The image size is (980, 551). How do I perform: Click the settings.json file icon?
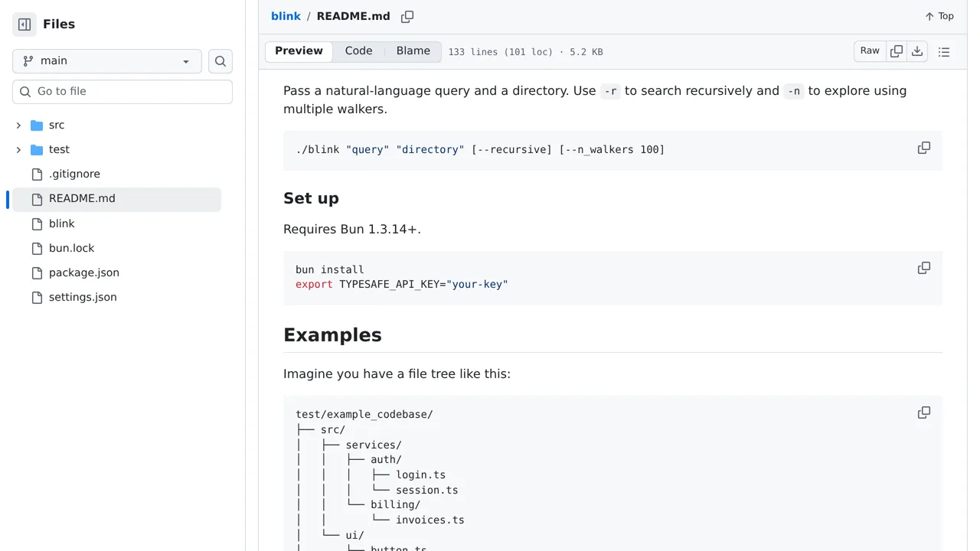click(37, 297)
